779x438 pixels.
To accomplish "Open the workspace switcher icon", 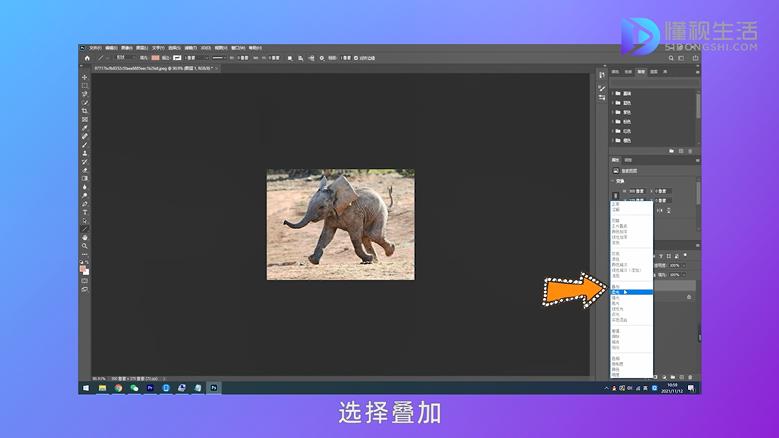I will (681, 58).
